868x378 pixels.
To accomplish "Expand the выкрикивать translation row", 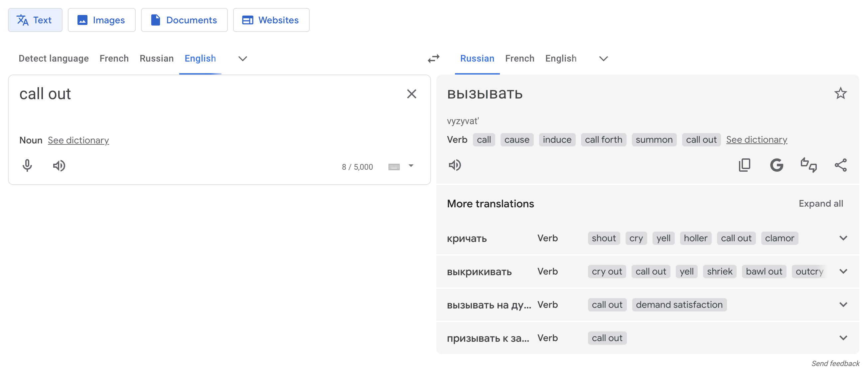I will pos(843,271).
